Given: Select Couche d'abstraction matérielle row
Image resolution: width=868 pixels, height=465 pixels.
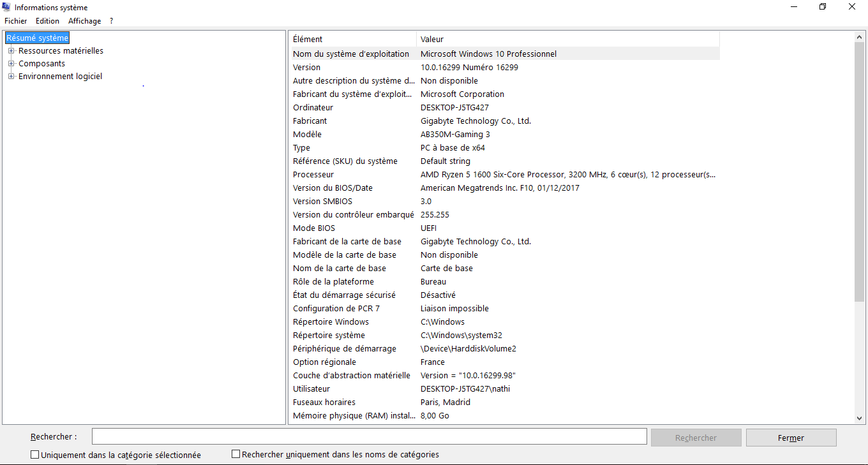Looking at the screenshot, I should [x=505, y=375].
